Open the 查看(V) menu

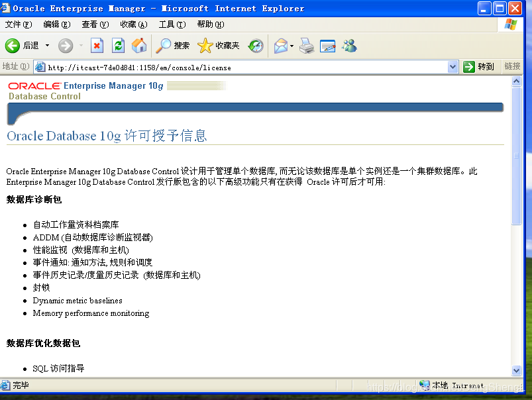coord(95,25)
